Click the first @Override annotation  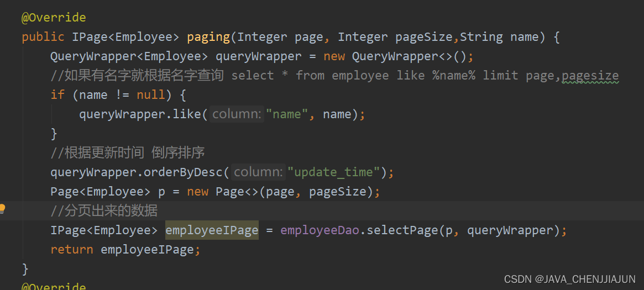(x=54, y=18)
